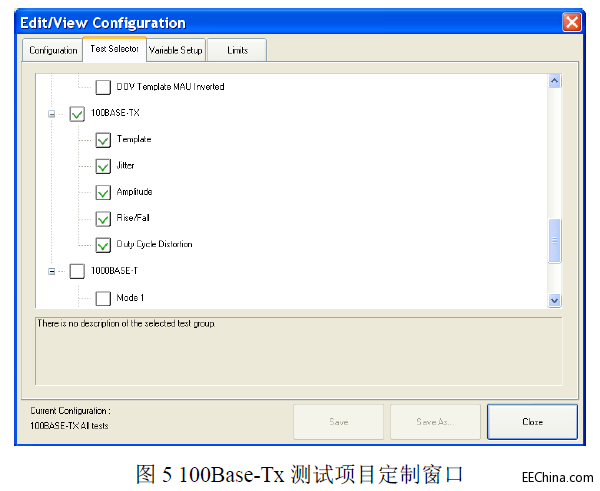
Task: Click the scroll up arrow
Action: click(554, 81)
